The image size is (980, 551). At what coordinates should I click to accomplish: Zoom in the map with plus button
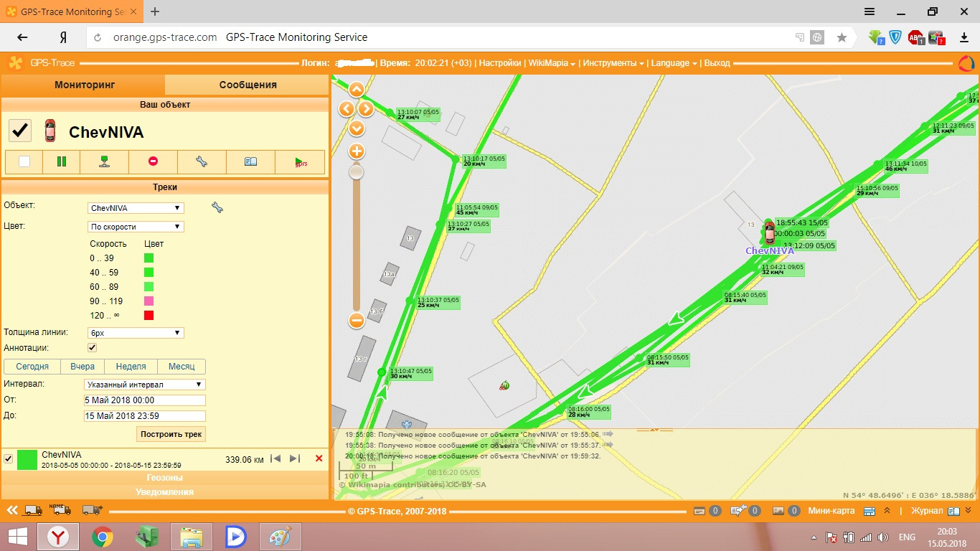point(356,151)
